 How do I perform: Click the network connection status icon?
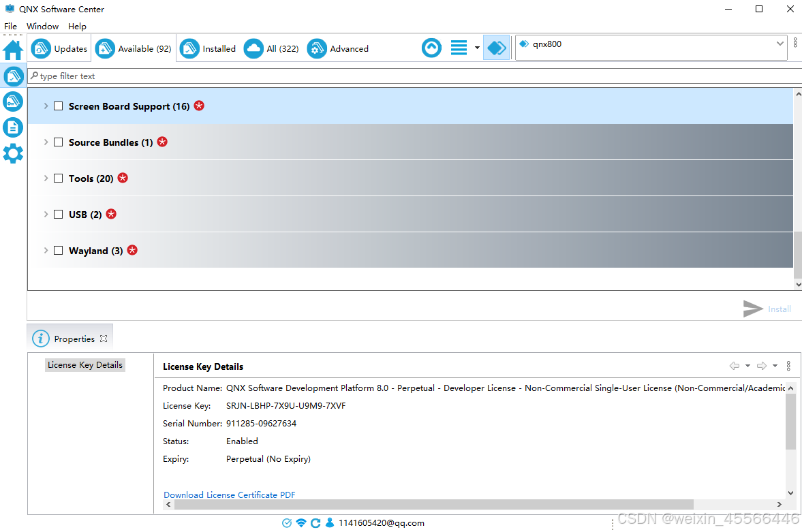(301, 522)
